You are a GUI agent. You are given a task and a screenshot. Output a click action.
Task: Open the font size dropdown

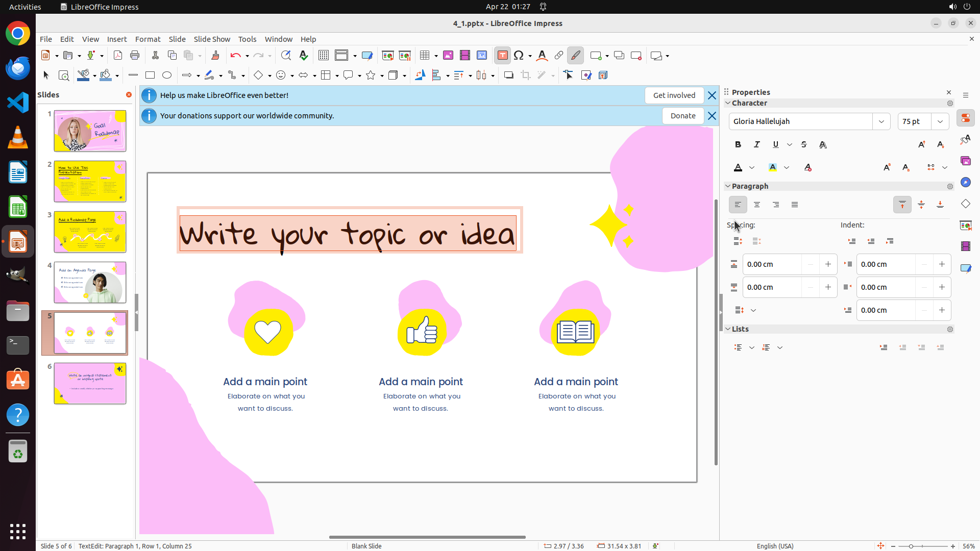(x=940, y=121)
